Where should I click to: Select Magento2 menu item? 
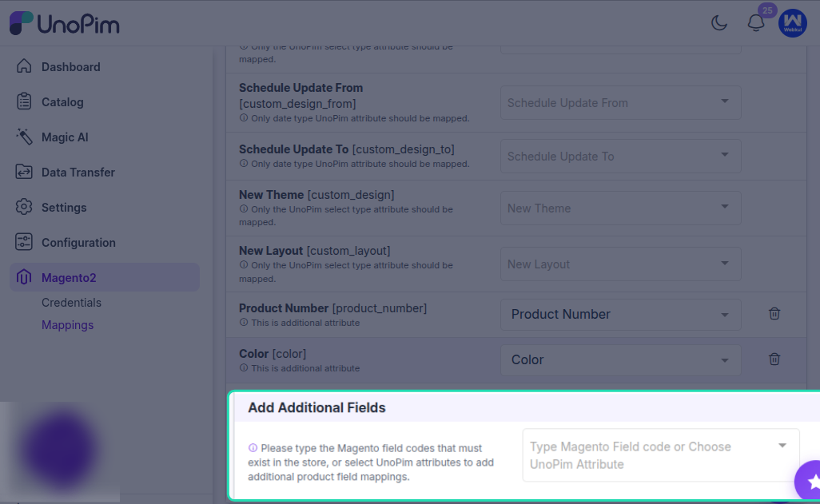tap(105, 277)
